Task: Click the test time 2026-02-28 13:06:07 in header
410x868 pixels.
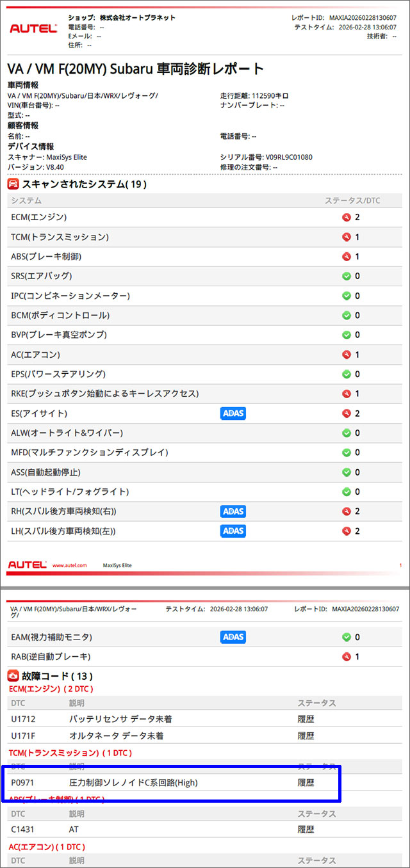Action: tap(367, 28)
